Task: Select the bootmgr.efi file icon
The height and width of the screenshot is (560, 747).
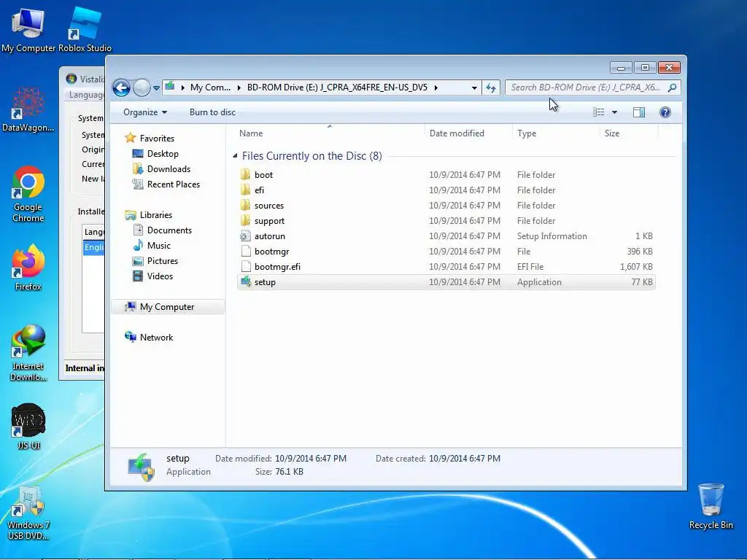Action: coord(245,267)
